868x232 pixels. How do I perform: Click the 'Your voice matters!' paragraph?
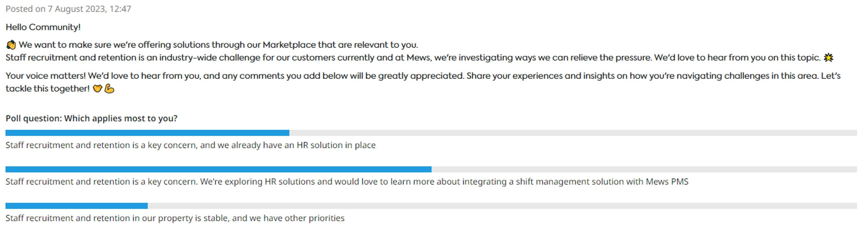(x=422, y=76)
